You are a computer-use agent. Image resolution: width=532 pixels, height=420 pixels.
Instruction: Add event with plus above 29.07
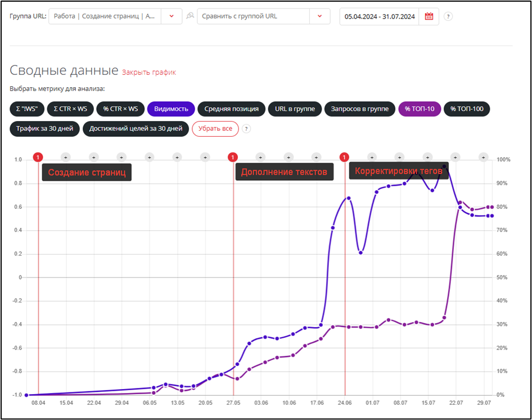click(x=483, y=157)
